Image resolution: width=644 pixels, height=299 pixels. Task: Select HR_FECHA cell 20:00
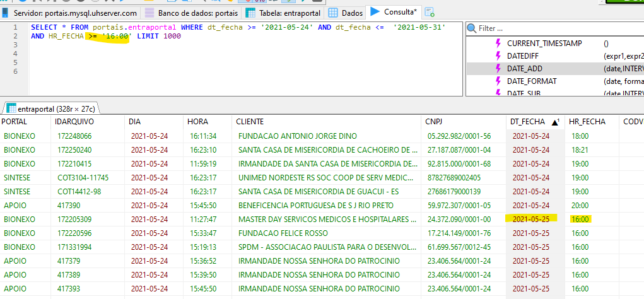coord(592,206)
